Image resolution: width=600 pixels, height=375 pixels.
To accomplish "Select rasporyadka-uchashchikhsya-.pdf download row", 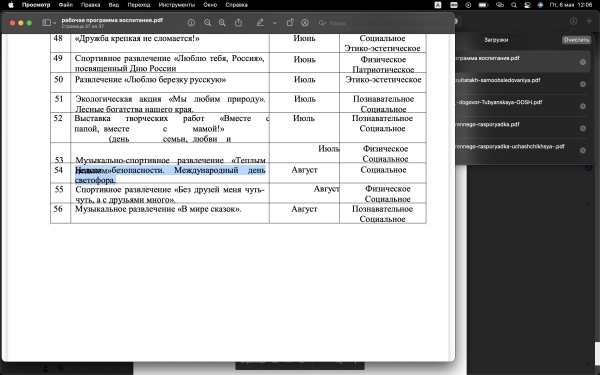I will click(x=523, y=150).
